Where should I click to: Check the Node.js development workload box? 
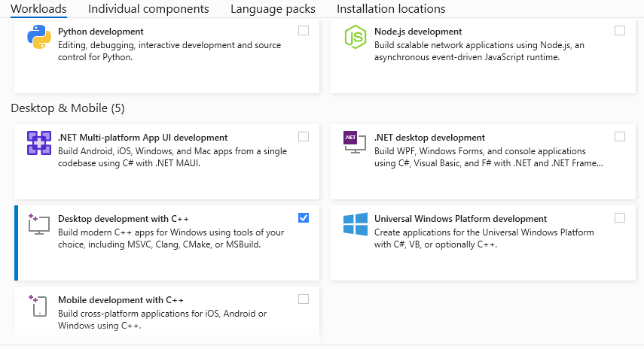(x=620, y=31)
